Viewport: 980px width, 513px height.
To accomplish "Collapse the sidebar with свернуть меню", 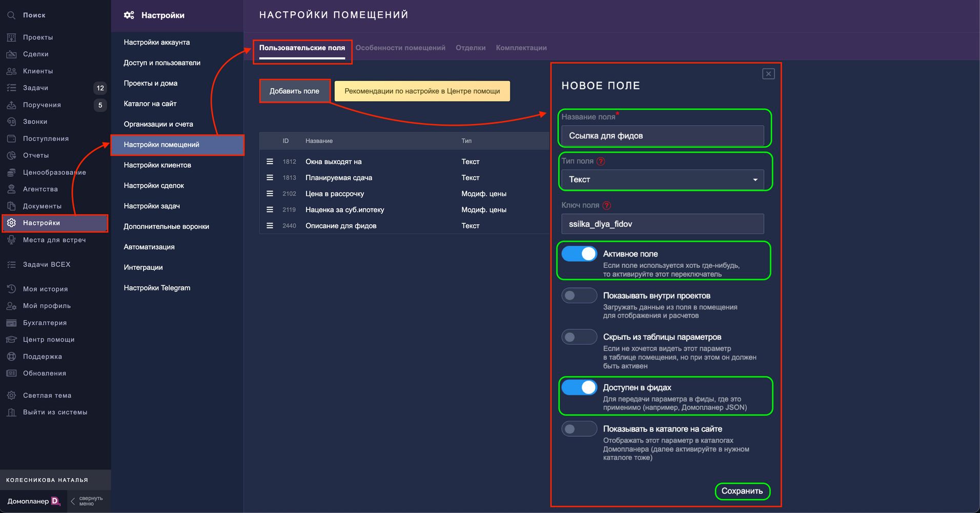I will point(86,501).
